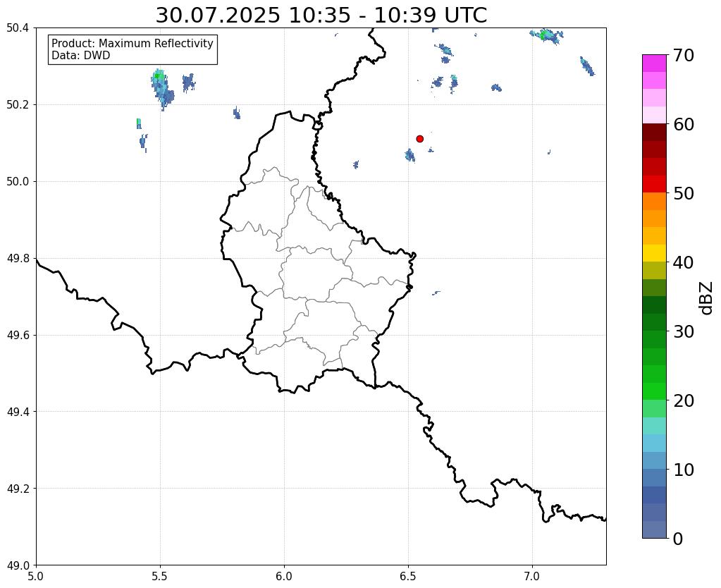Click the 50.2 latitude tick label
721x588 pixels.
(x=18, y=105)
